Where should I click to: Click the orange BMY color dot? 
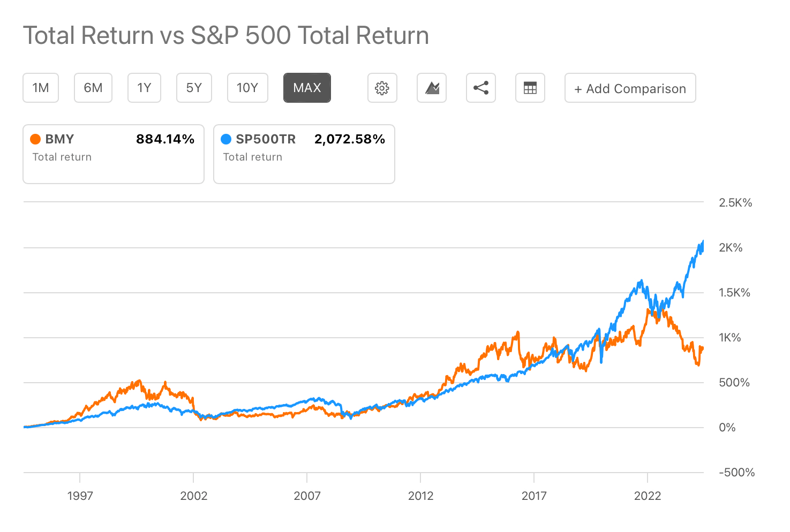35,139
